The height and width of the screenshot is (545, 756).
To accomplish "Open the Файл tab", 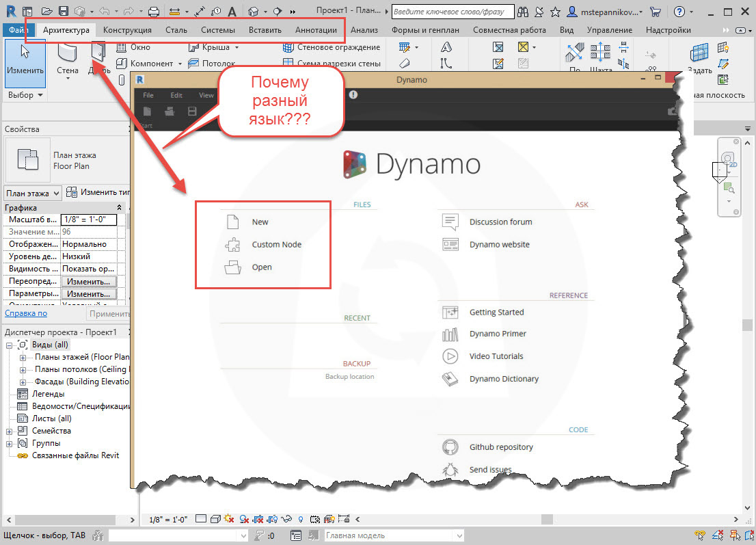I will (x=19, y=30).
